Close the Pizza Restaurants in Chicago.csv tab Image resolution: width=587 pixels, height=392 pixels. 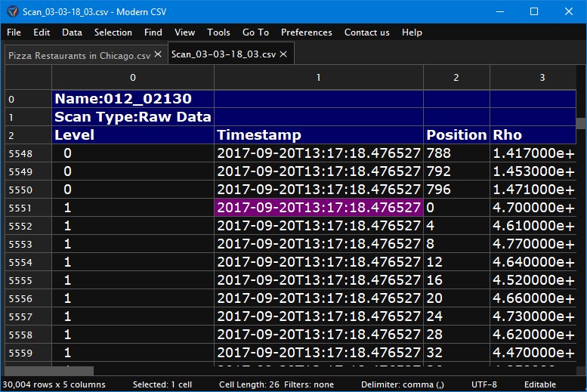(x=158, y=54)
